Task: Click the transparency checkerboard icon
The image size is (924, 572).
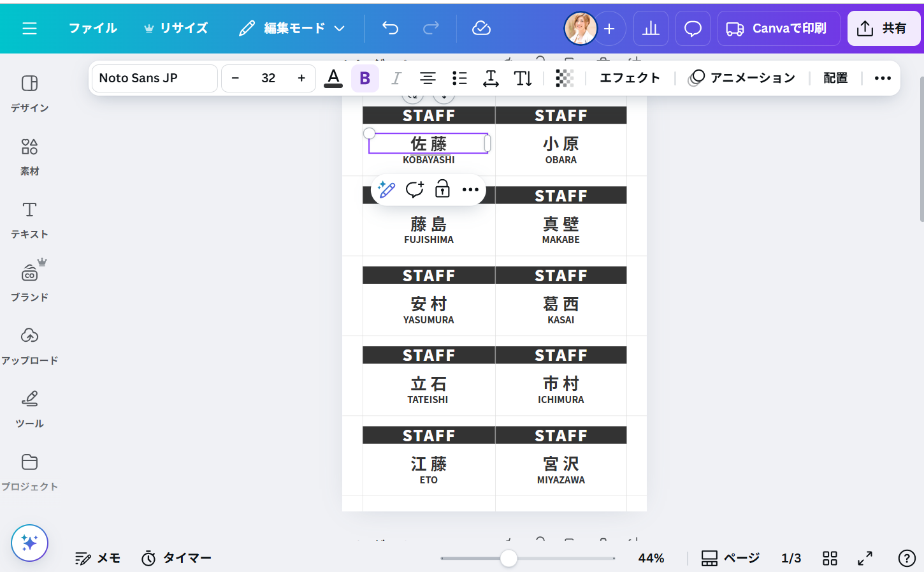Action: (564, 78)
